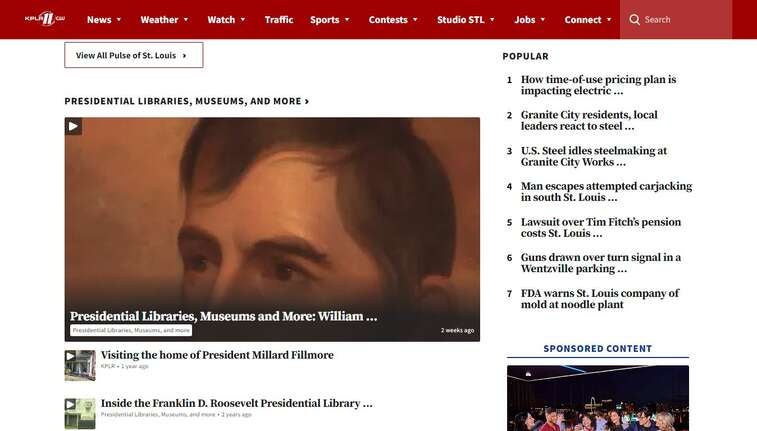
Task: Play the Millard Fillmore video thumbnail
Action: pos(80,365)
